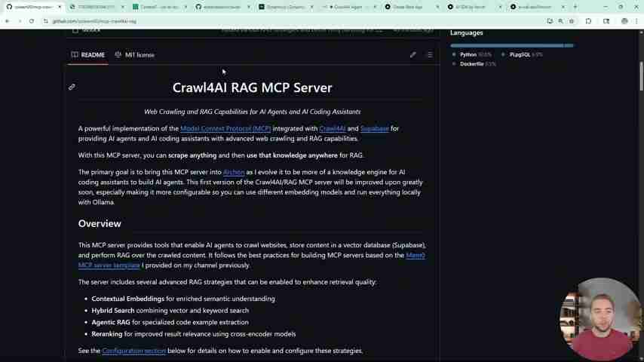Click the install/cast icon in address bar

pyautogui.click(x=550, y=21)
